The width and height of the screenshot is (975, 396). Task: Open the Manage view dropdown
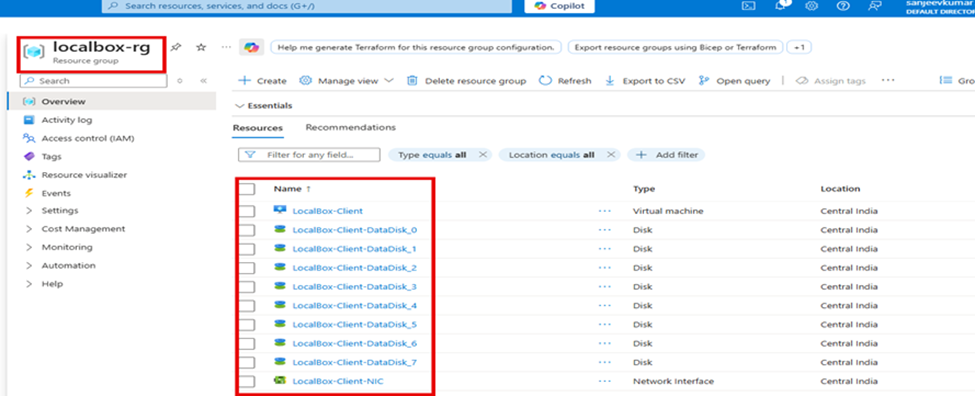coord(347,81)
